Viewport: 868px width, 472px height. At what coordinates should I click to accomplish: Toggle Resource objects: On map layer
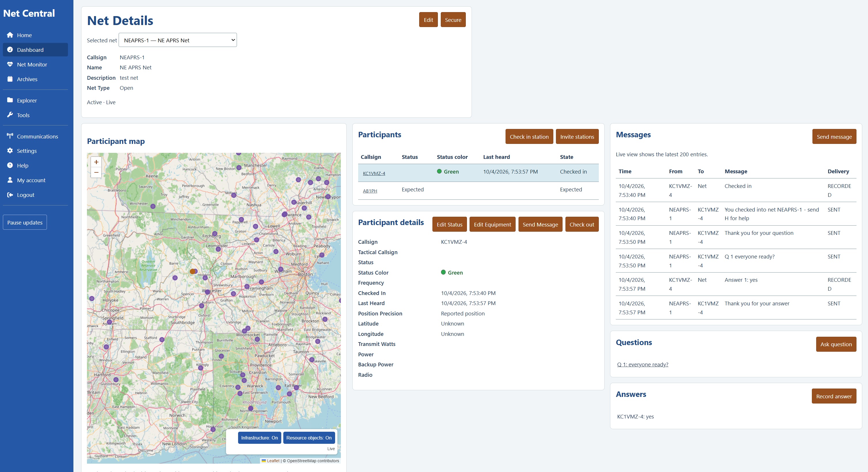pos(309,438)
